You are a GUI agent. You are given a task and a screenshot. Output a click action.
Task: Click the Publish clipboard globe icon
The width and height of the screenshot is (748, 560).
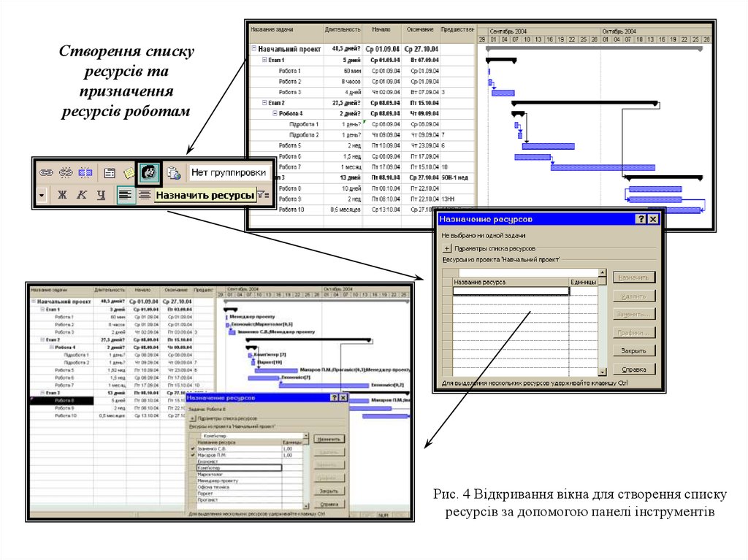point(173,173)
